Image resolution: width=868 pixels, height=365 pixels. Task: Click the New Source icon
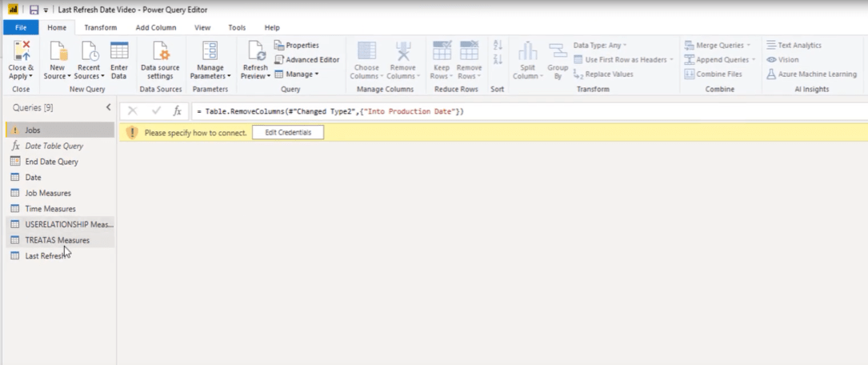click(58, 51)
